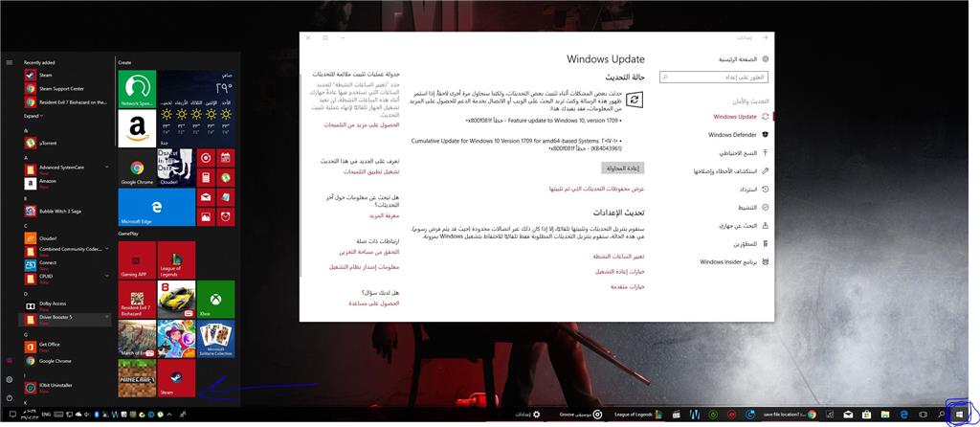Open the Bubble Witch 3 Saga tile

[176, 339]
